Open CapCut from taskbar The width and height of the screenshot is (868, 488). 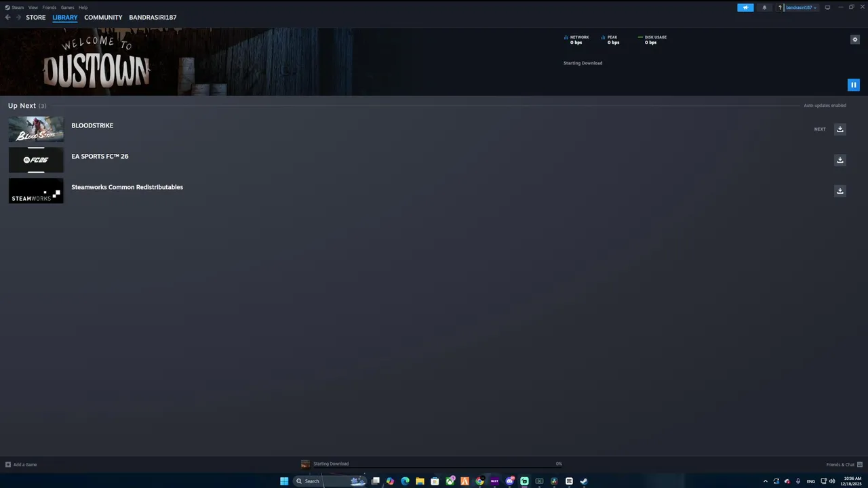(569, 481)
